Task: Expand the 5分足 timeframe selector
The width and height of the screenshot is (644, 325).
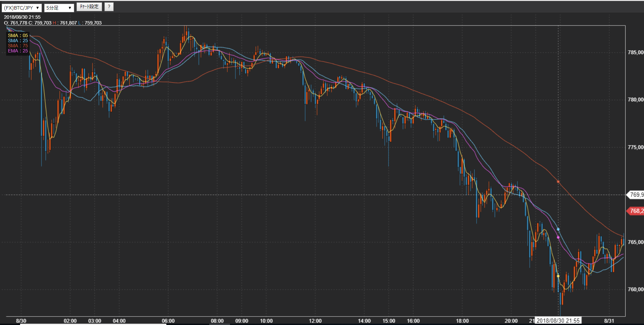Action: [x=59, y=8]
